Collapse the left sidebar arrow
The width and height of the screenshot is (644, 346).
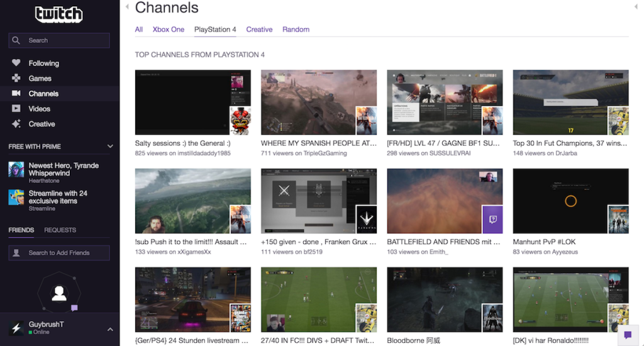coord(127,6)
